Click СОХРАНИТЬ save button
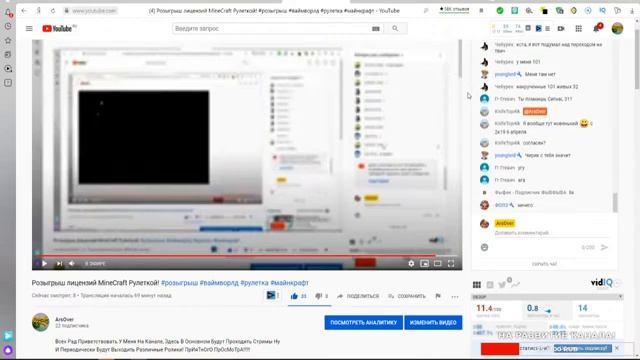Image resolution: width=640 pixels, height=360 pixels. (x=407, y=296)
